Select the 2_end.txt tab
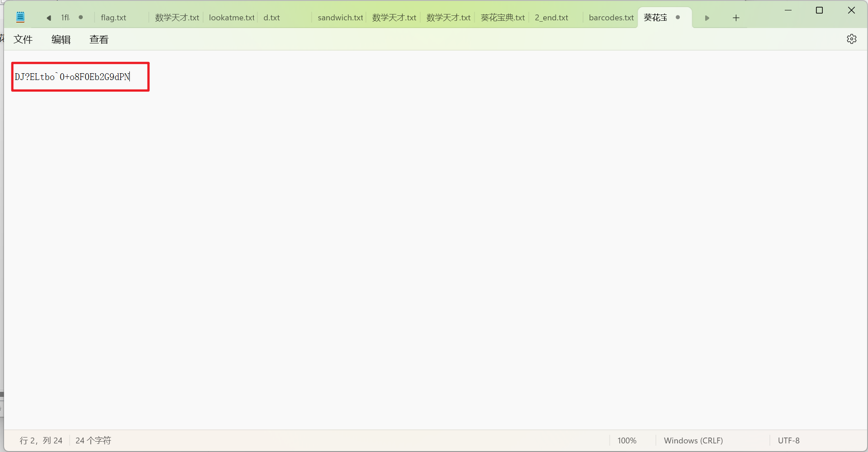Viewport: 868px width, 452px height. (551, 18)
